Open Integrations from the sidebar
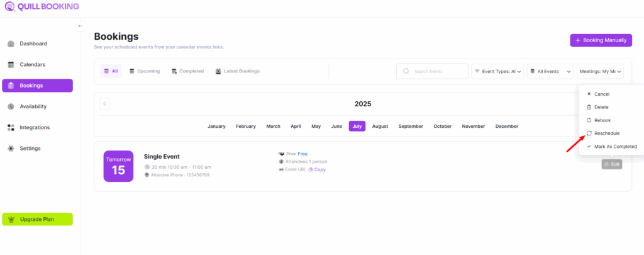The width and height of the screenshot is (644, 255). coord(35,127)
